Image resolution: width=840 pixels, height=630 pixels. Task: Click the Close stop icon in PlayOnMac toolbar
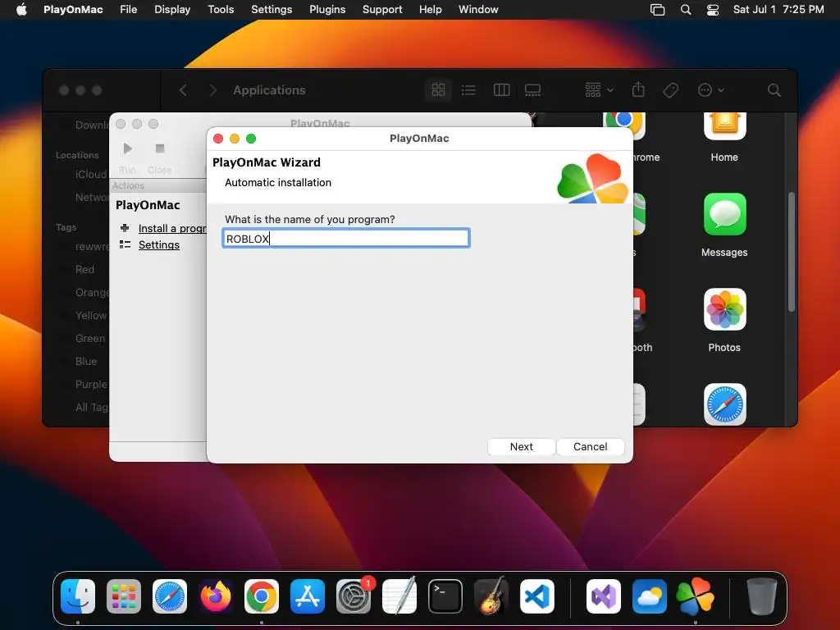[160, 148]
